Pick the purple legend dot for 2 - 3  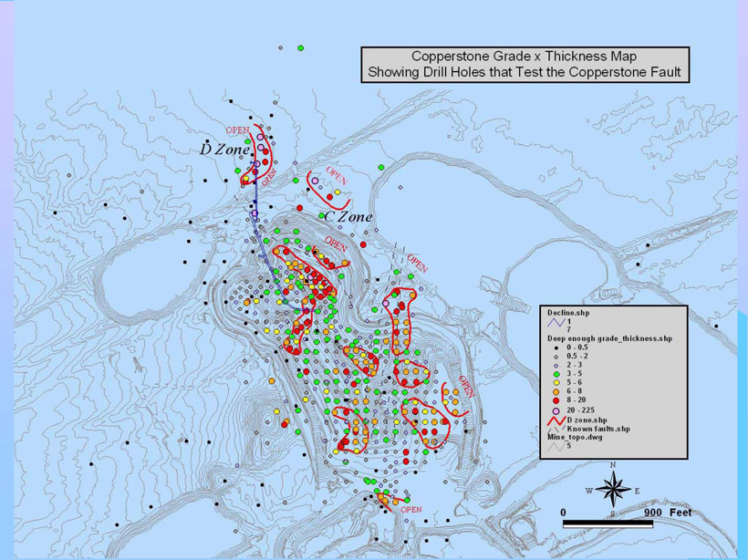(556, 365)
